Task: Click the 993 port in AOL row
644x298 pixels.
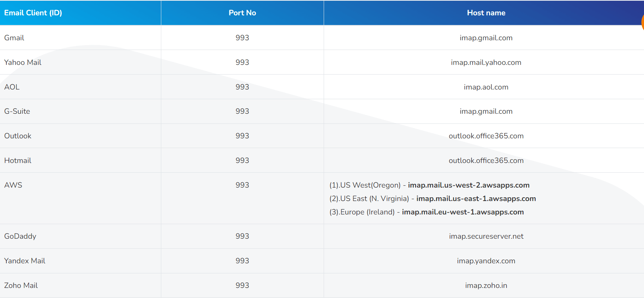Action: coord(242,87)
